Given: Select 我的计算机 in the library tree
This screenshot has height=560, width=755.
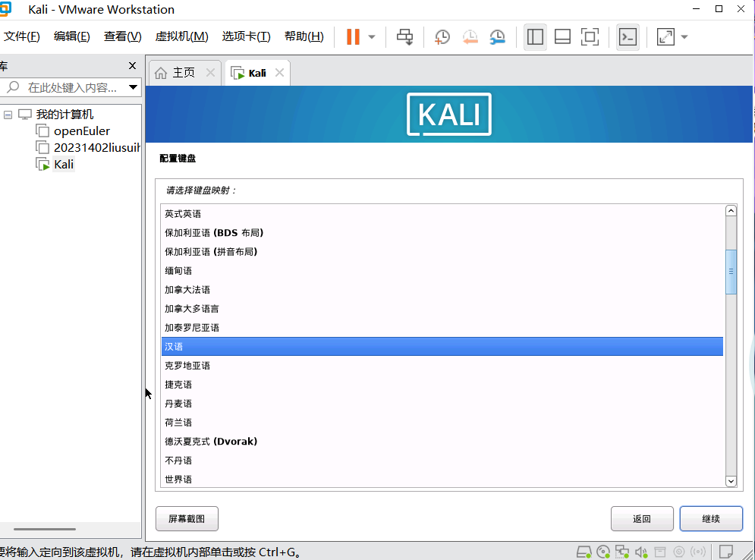Looking at the screenshot, I should pos(64,115).
